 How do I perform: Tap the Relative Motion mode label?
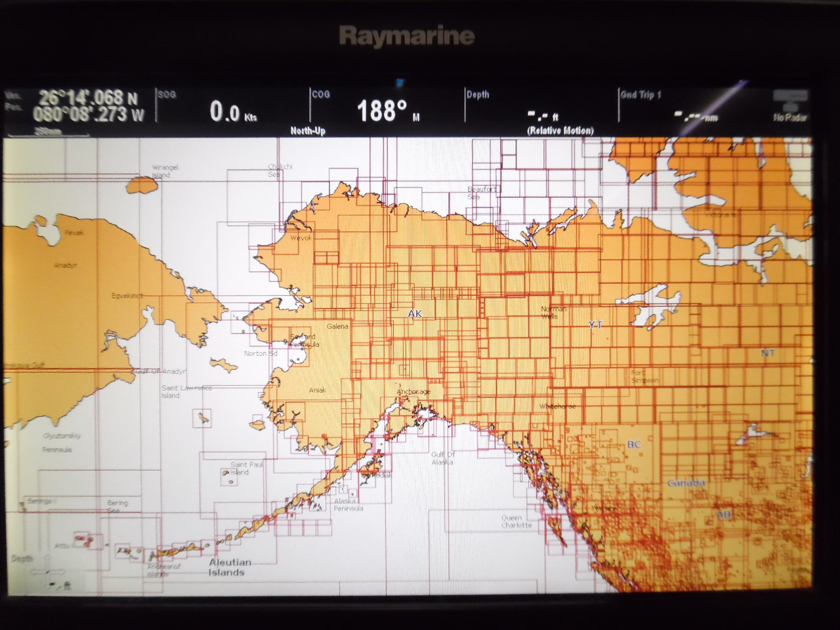(x=560, y=131)
